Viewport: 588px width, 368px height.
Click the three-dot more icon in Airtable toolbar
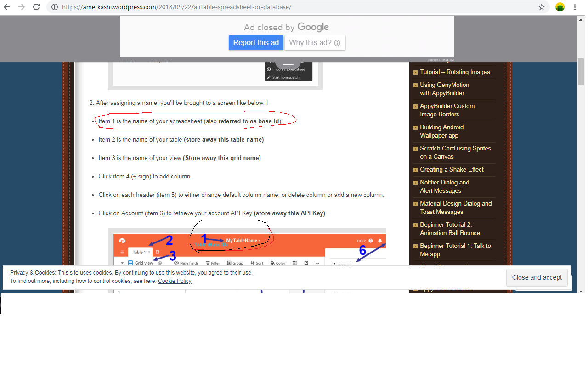(x=317, y=263)
